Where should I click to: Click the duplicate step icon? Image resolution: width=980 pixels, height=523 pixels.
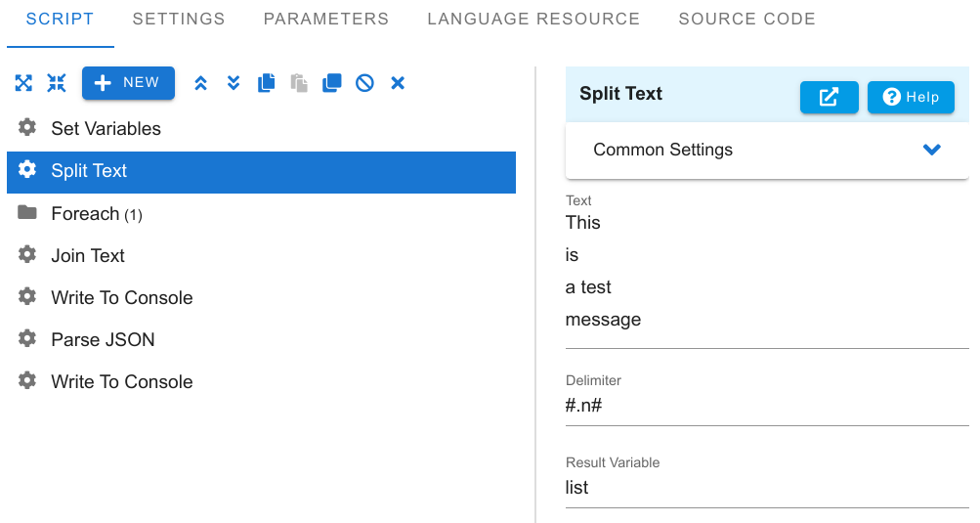pyautogui.click(x=332, y=82)
